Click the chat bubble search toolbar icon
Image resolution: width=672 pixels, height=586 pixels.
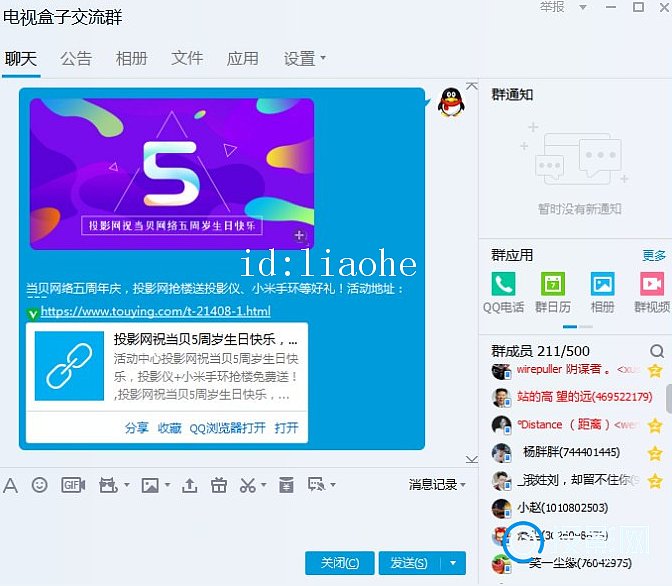tap(316, 485)
